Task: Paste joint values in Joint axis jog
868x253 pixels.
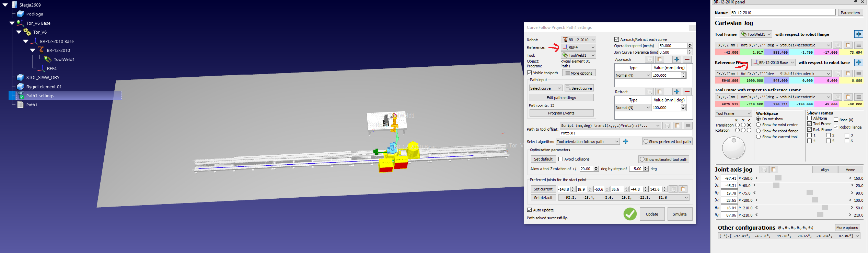Action: pyautogui.click(x=774, y=170)
